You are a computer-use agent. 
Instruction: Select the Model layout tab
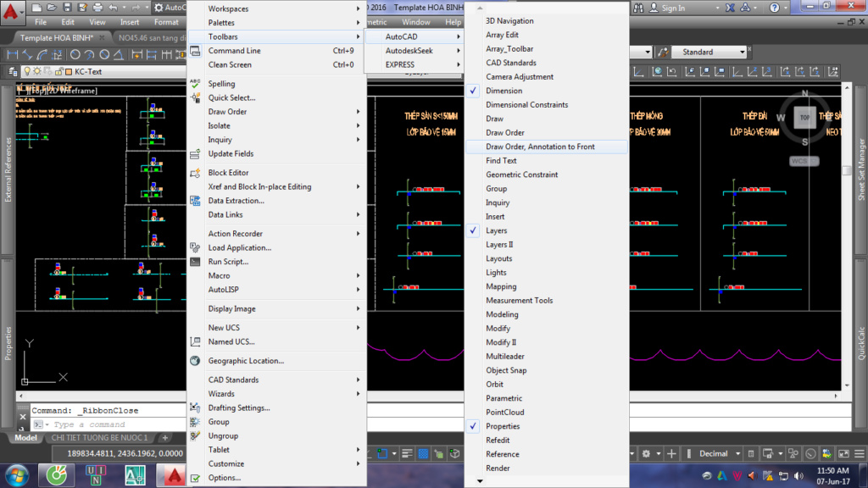tap(25, 438)
